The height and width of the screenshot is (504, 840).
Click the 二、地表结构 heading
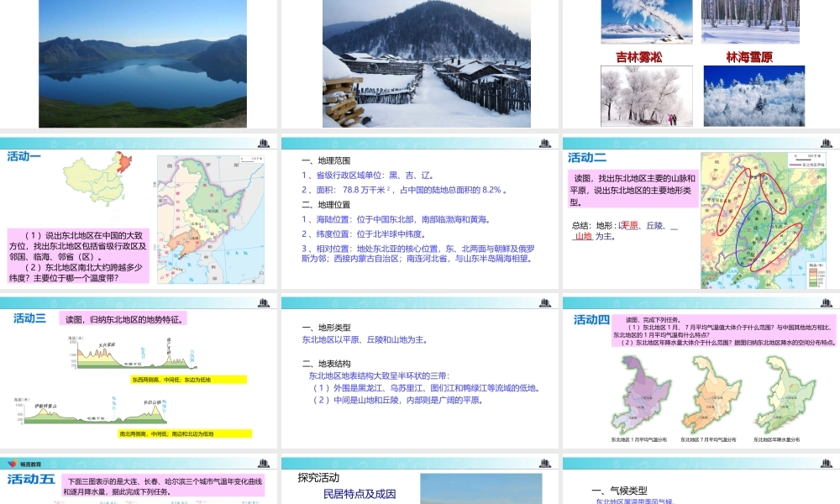[326, 364]
